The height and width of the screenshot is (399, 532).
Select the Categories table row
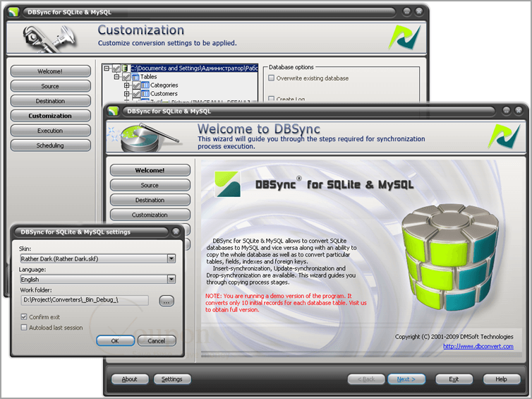point(164,85)
